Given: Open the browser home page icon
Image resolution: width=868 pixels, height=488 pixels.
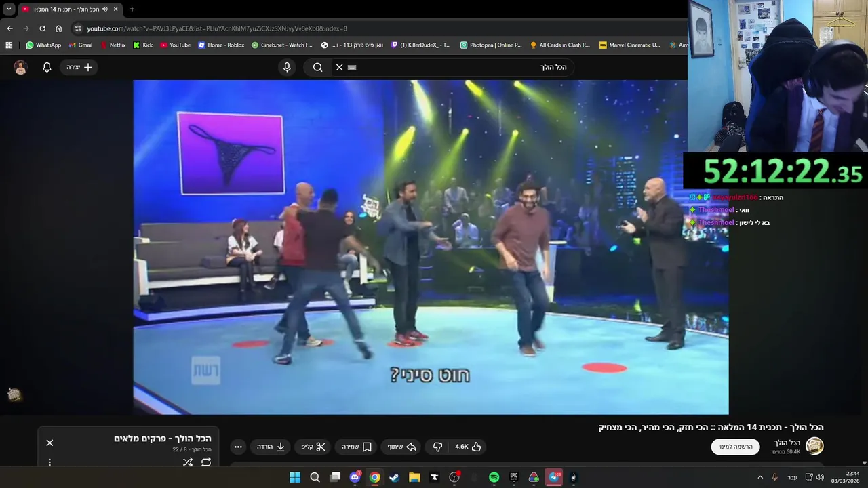Looking at the screenshot, I should click(x=58, y=28).
